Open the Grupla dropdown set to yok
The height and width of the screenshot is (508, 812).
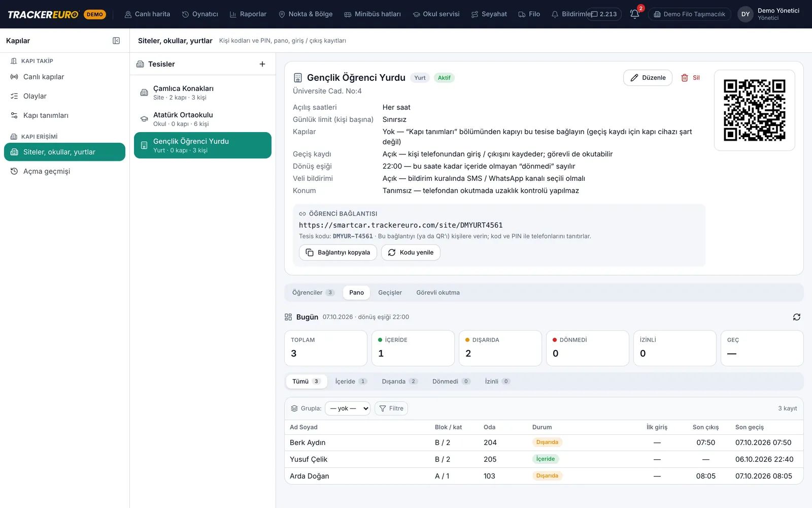348,408
